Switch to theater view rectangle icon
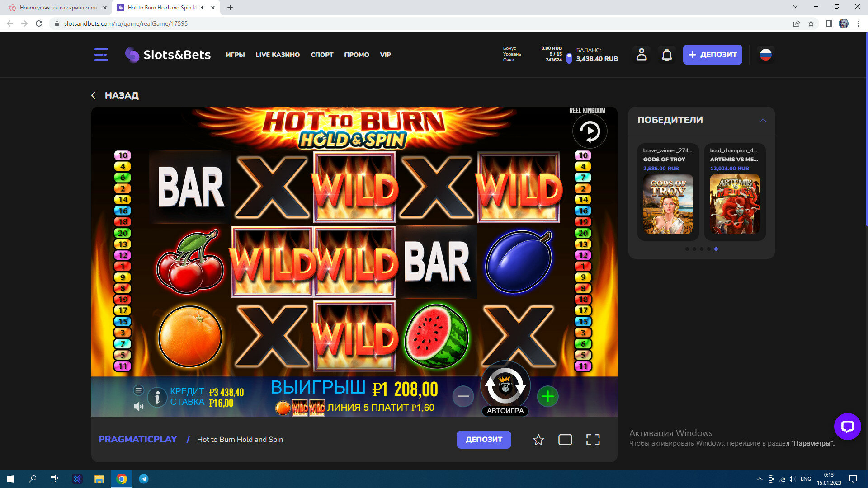The width and height of the screenshot is (868, 488). pos(565,440)
